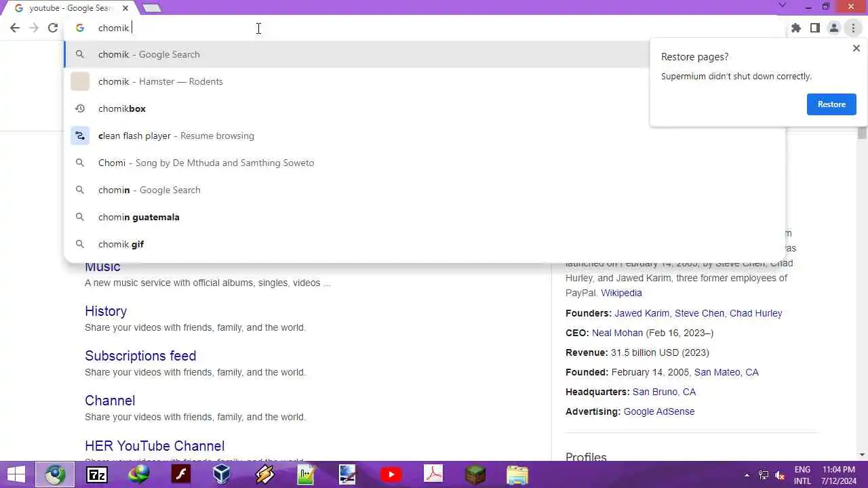Screen dimensions: 868x488
Task: Open the Chad Hurley founder link
Action: pos(756,313)
